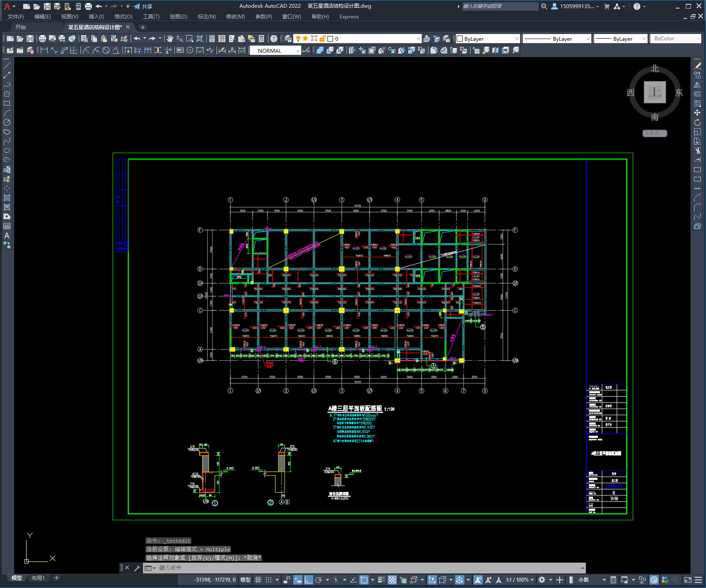Click the layer color swatch next to 0
Image resolution: width=706 pixels, height=588 pixels.
(330, 39)
